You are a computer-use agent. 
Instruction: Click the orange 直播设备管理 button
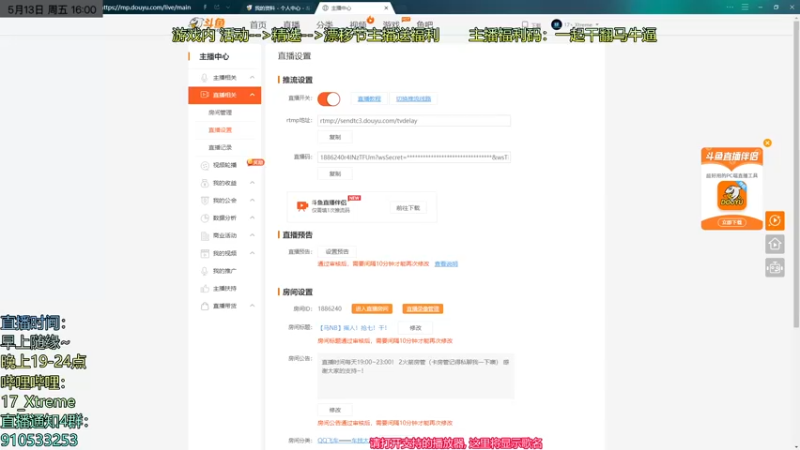coord(422,309)
